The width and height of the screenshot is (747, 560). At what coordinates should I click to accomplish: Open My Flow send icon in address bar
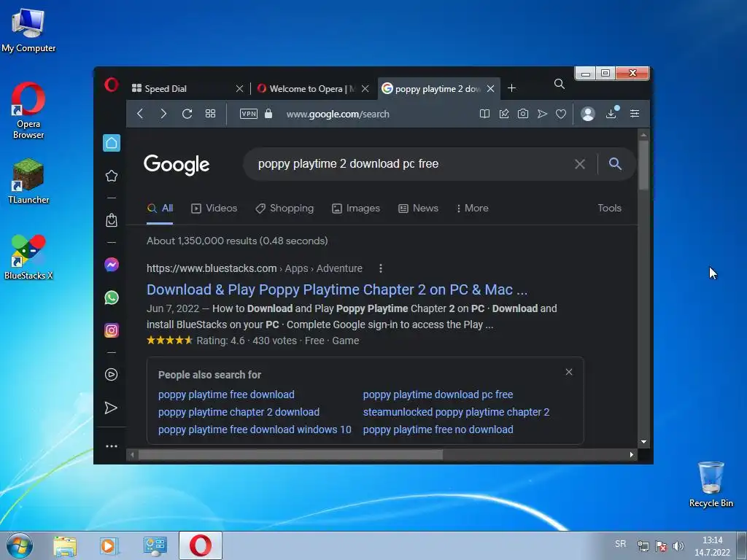pos(542,114)
